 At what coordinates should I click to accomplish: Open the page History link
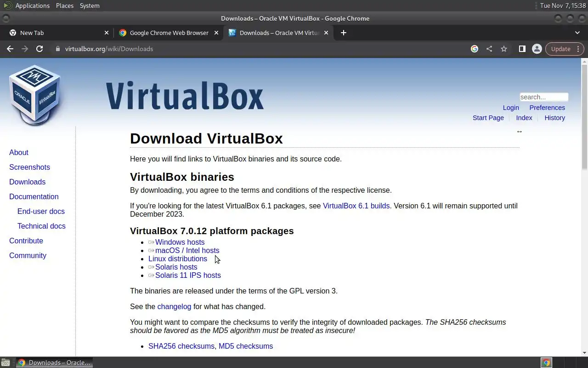(x=554, y=118)
